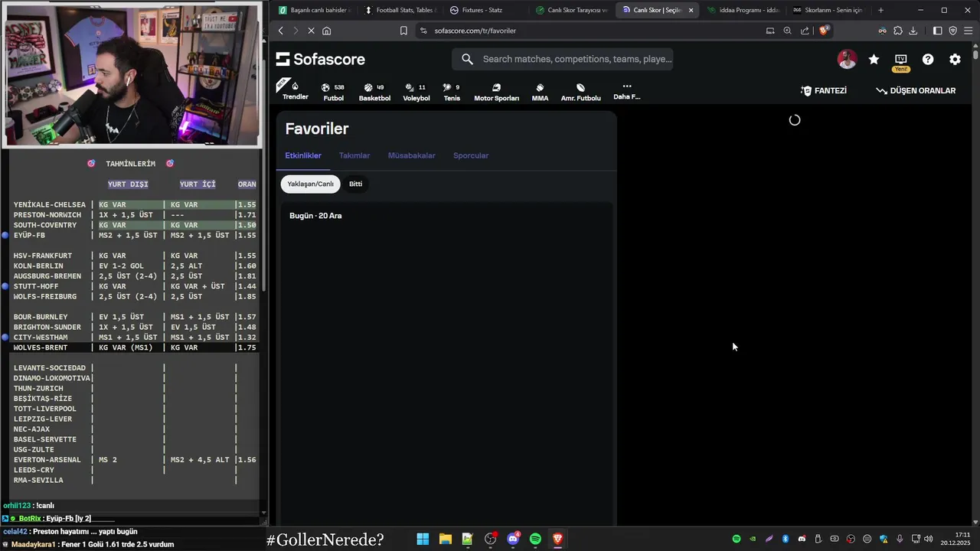Expand the Daha Fazla sports menu
This screenshot has width=980, height=551.
tap(626, 91)
